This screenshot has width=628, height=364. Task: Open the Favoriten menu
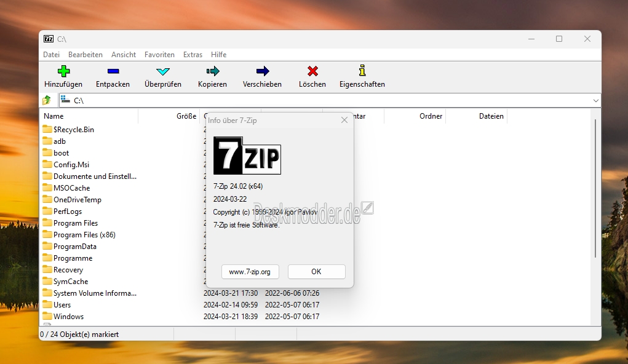tap(159, 55)
